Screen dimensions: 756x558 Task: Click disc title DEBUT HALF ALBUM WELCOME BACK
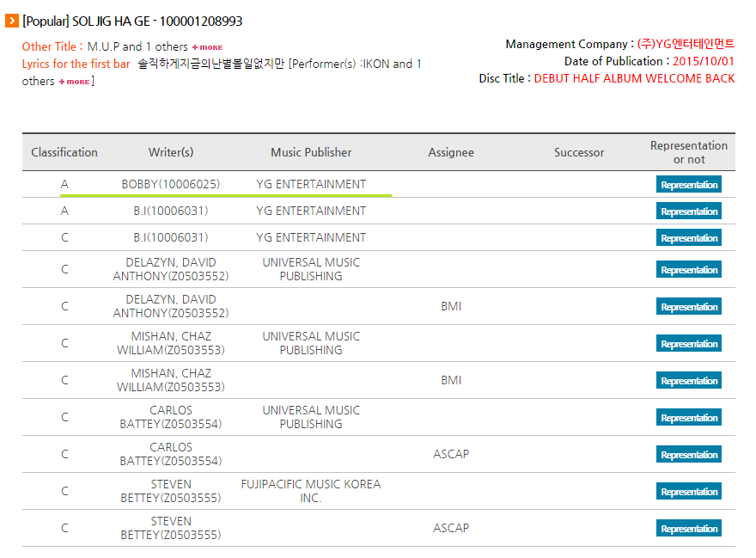(x=634, y=79)
